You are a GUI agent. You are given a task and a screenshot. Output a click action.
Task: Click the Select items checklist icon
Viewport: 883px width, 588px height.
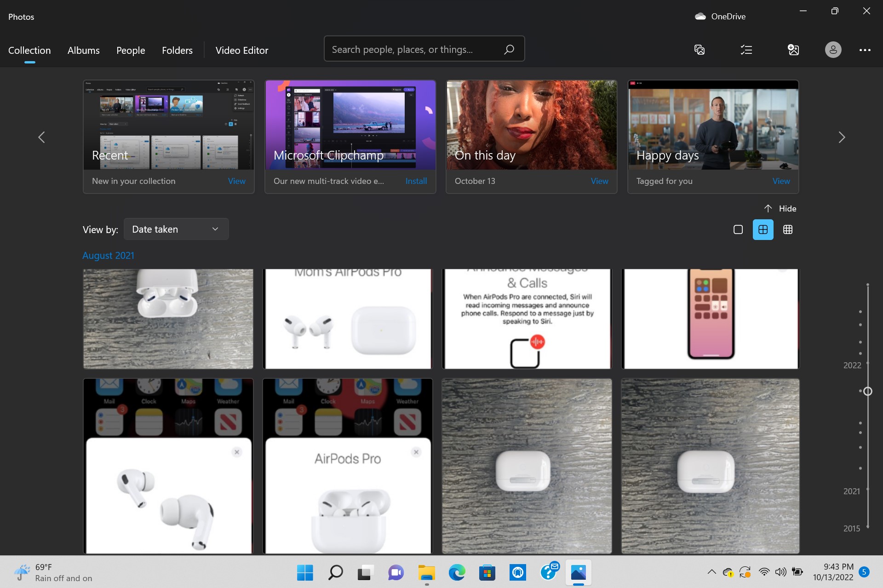click(x=746, y=50)
